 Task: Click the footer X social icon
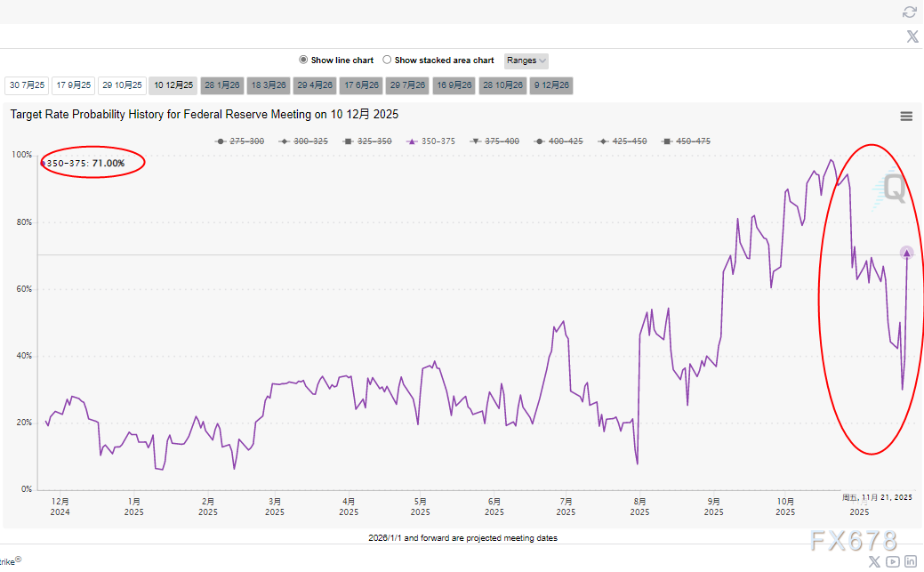(x=874, y=561)
